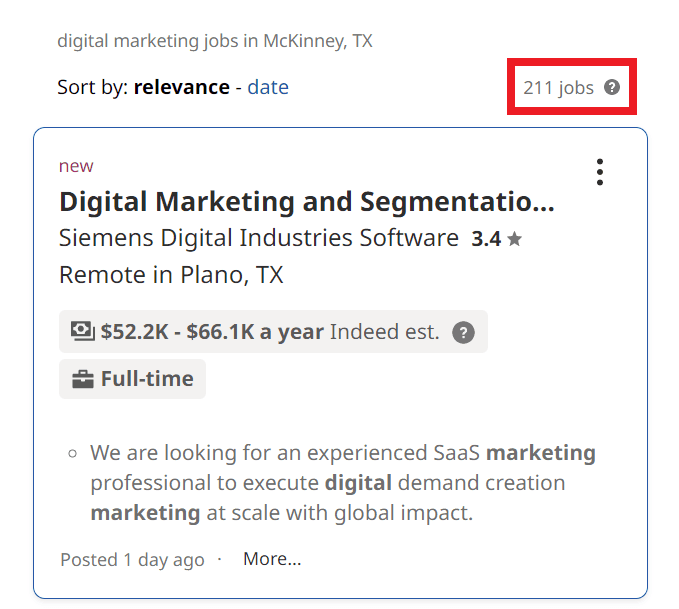Click the help icon beside Indeed est. salary
Image resolution: width=679 pixels, height=609 pixels.
pos(463,332)
